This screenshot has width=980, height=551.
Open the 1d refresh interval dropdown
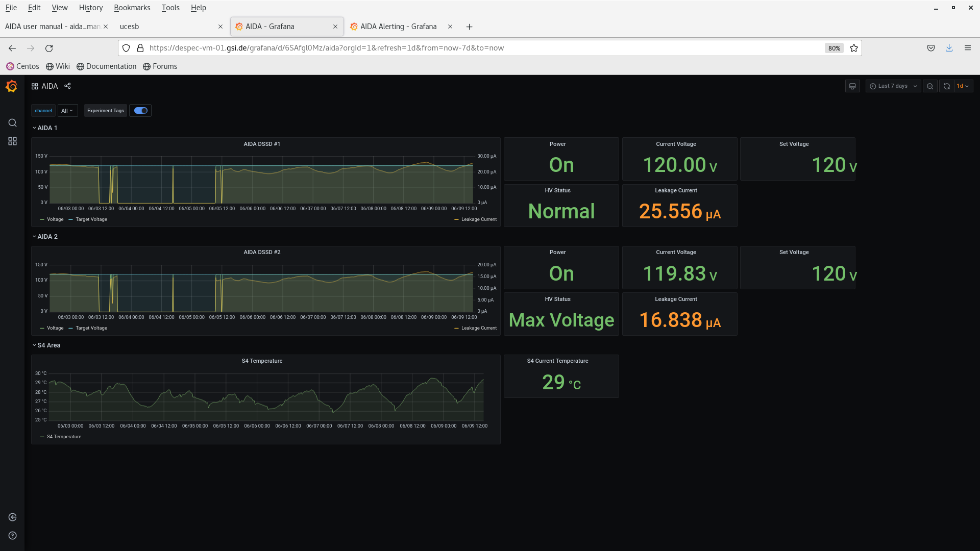[963, 86]
